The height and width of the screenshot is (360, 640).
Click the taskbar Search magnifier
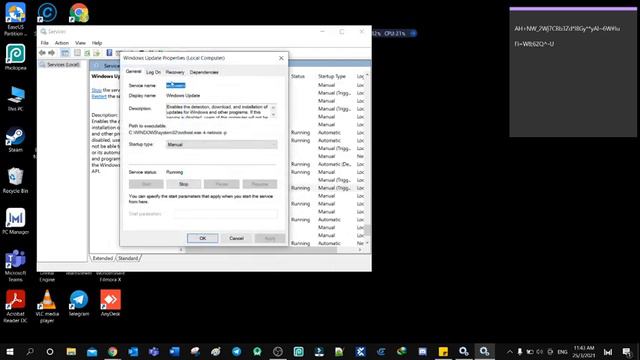coord(30,351)
